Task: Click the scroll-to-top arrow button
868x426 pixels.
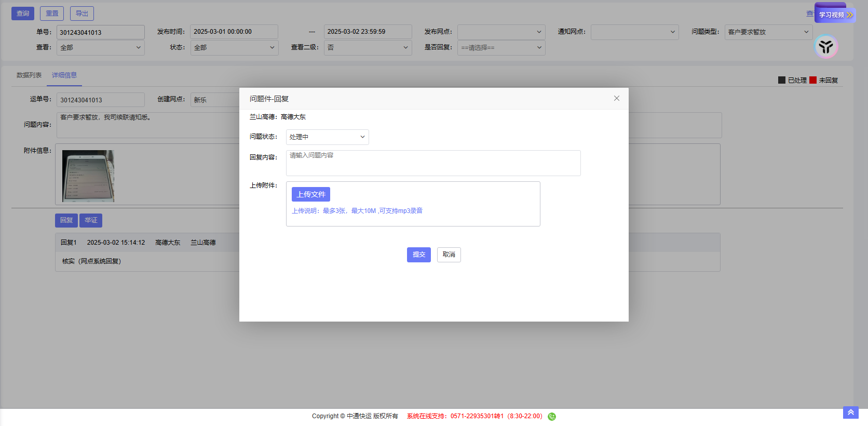Action: point(850,412)
